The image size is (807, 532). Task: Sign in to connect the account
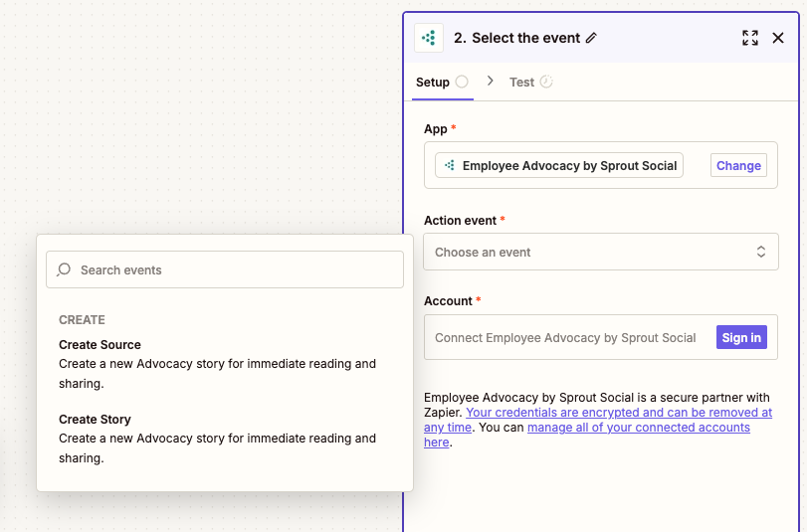point(741,337)
